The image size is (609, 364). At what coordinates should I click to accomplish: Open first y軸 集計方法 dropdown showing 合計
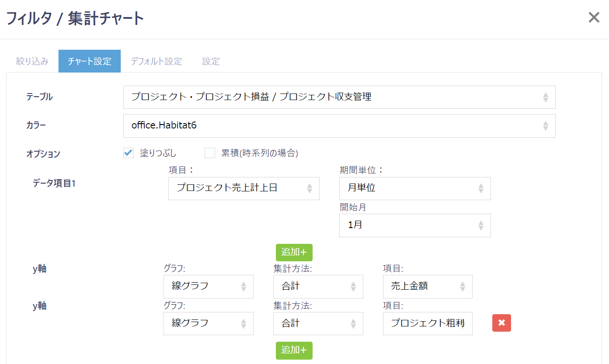(318, 286)
